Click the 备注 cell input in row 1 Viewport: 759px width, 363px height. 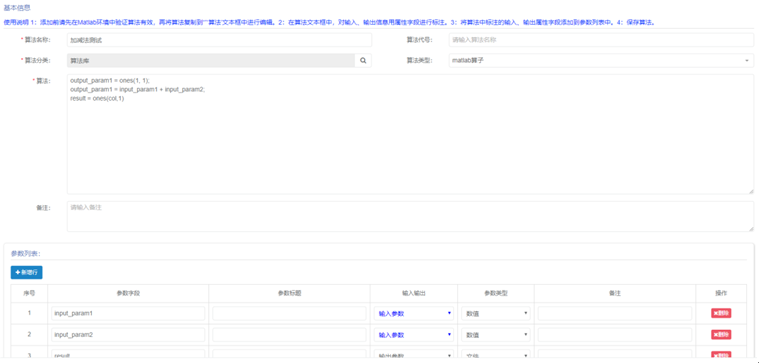pyautogui.click(x=615, y=313)
